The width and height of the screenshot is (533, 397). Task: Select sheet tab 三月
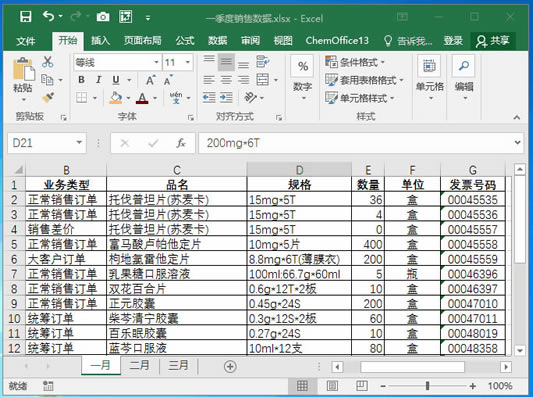(x=178, y=365)
